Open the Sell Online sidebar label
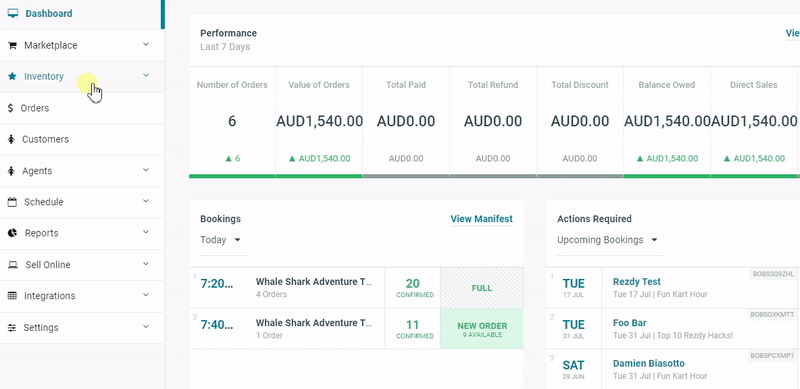This screenshot has width=800, height=389. click(48, 265)
